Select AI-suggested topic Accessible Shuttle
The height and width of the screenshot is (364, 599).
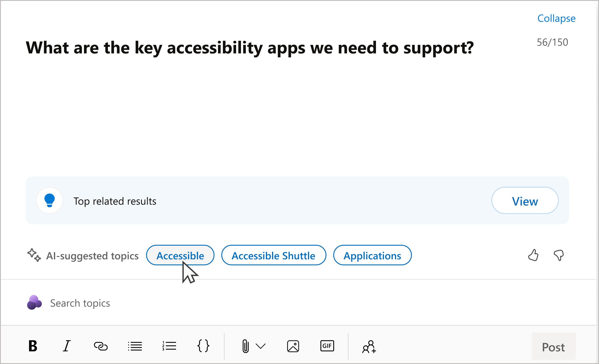(x=273, y=255)
